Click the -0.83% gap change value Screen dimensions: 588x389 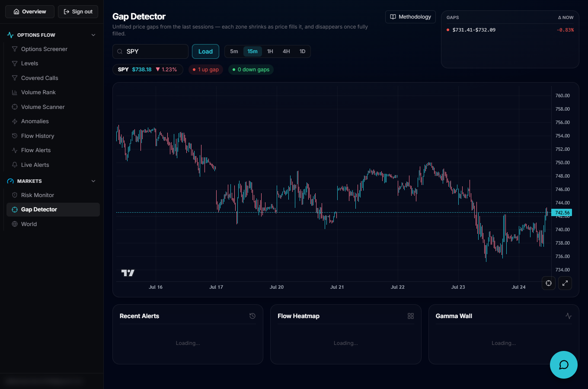pos(566,30)
